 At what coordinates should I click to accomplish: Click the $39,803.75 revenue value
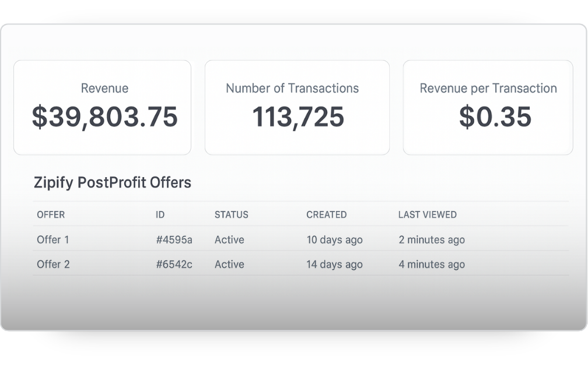point(104,117)
